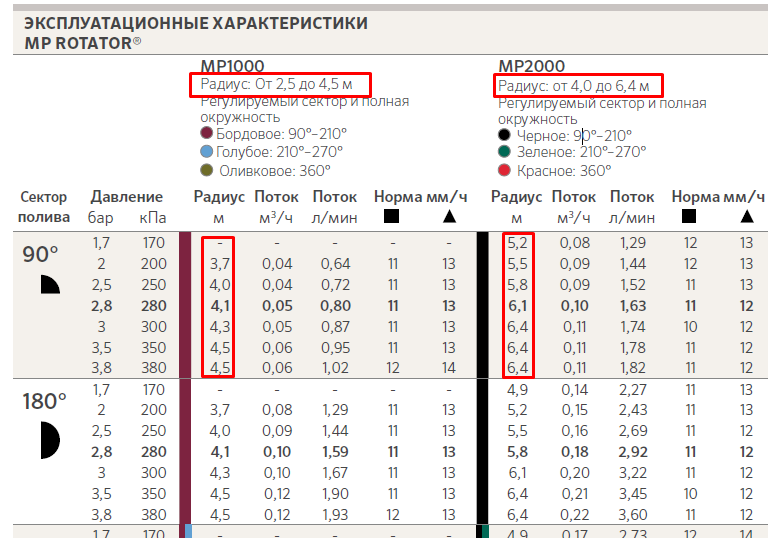Viewport: 768px width, 538px height.
Task: Click the Красное: 360° label
Action: pos(564,171)
